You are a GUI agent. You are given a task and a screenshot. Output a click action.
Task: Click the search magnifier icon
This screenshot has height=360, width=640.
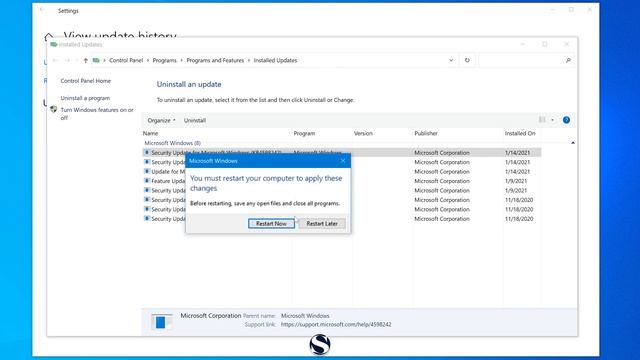pyautogui.click(x=568, y=60)
